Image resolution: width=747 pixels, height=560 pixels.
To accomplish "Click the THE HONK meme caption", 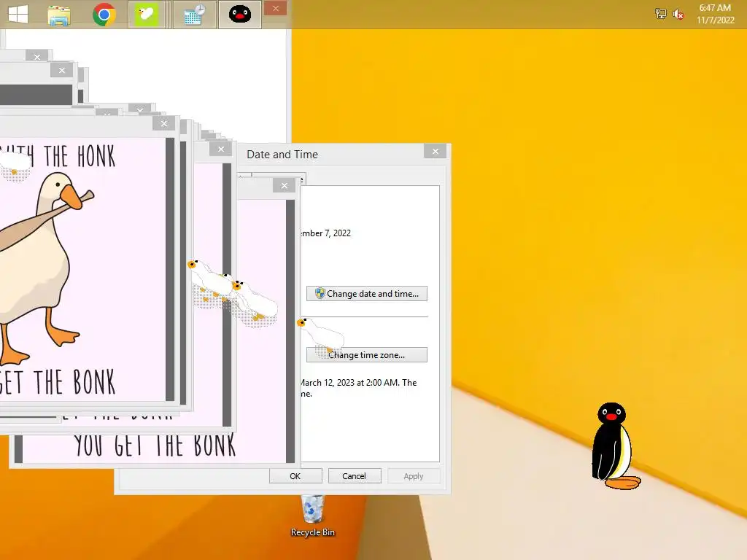I will click(x=79, y=156).
